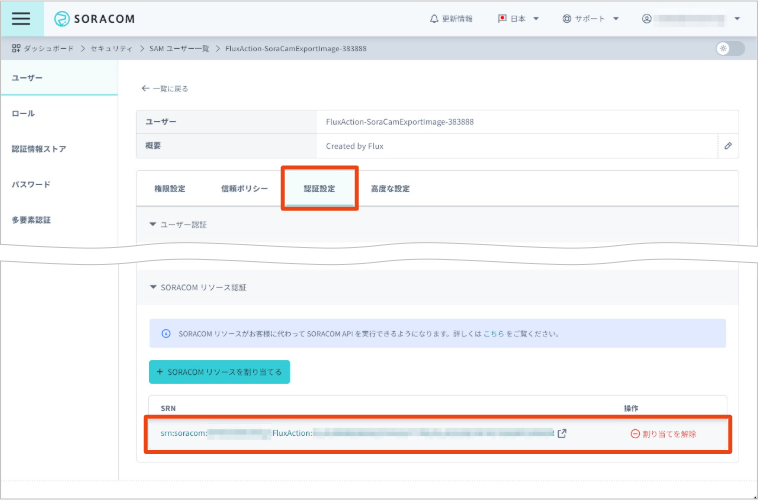Click SORACOM リソースを割り当てる button
This screenshot has width=758, height=500.
click(219, 372)
